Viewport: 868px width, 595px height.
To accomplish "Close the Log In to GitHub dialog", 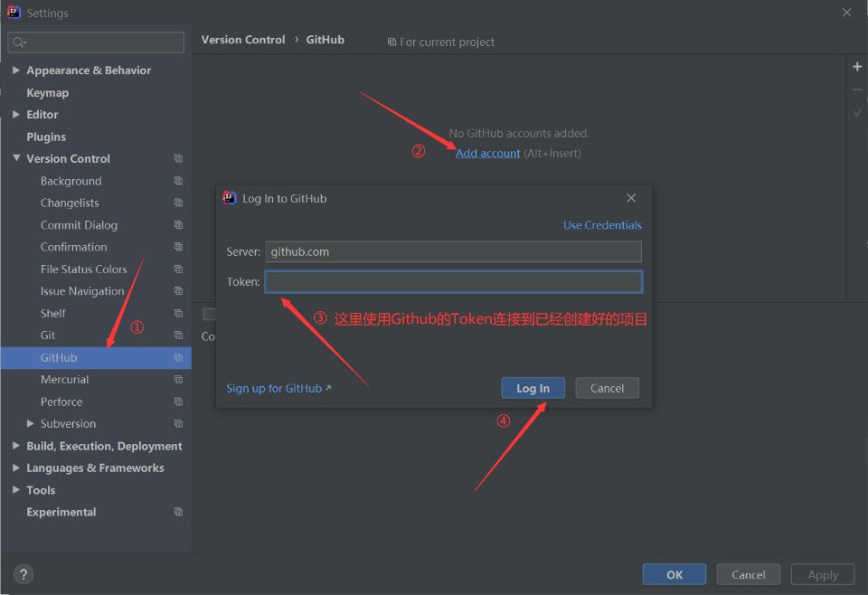I will pyautogui.click(x=631, y=198).
